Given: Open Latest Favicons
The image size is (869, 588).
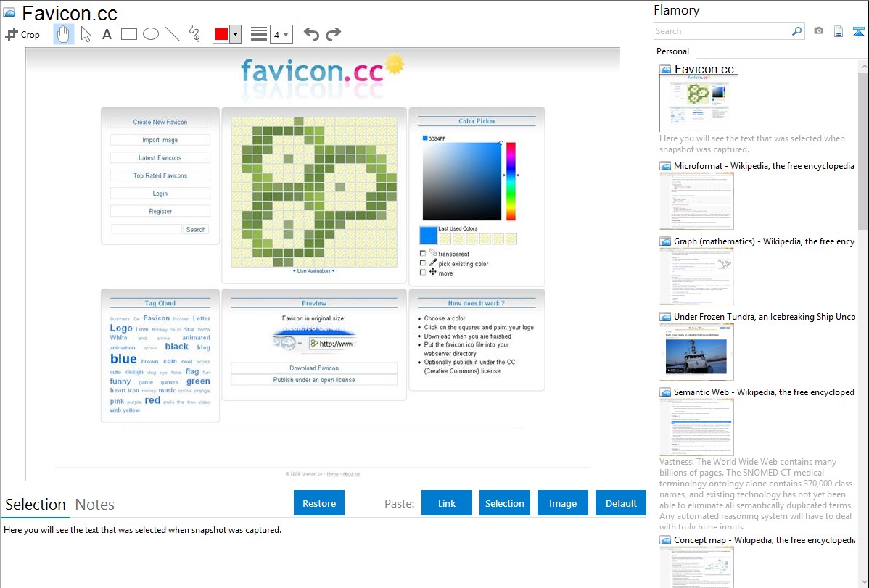Looking at the screenshot, I should (160, 158).
